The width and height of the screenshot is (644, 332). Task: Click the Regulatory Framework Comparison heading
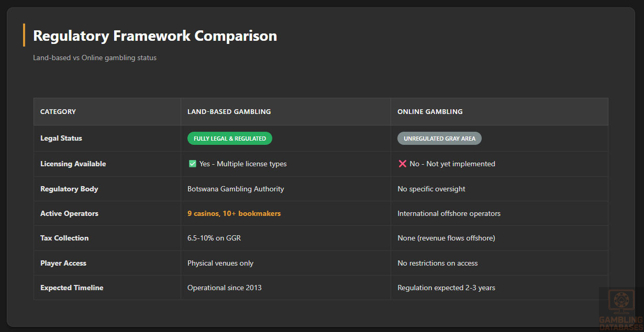(155, 36)
